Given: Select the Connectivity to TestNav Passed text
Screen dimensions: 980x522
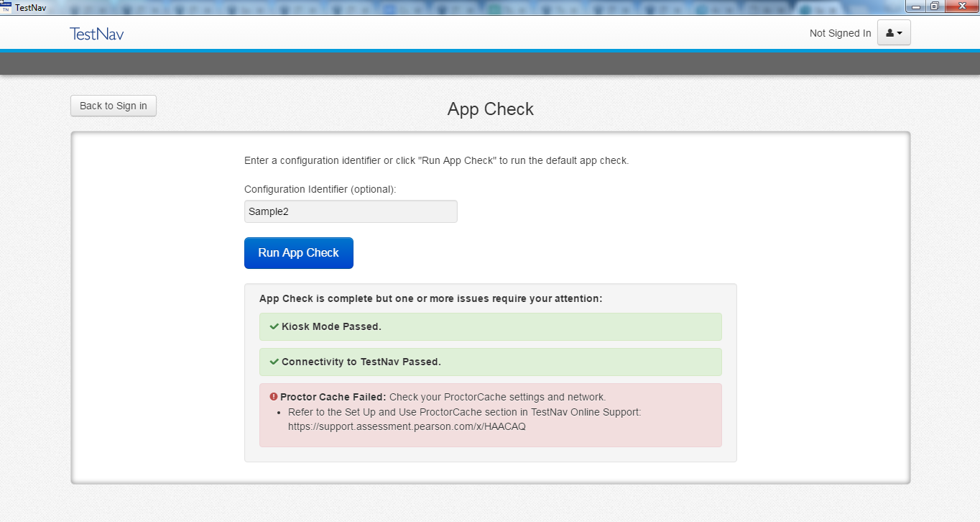Looking at the screenshot, I should 361,362.
